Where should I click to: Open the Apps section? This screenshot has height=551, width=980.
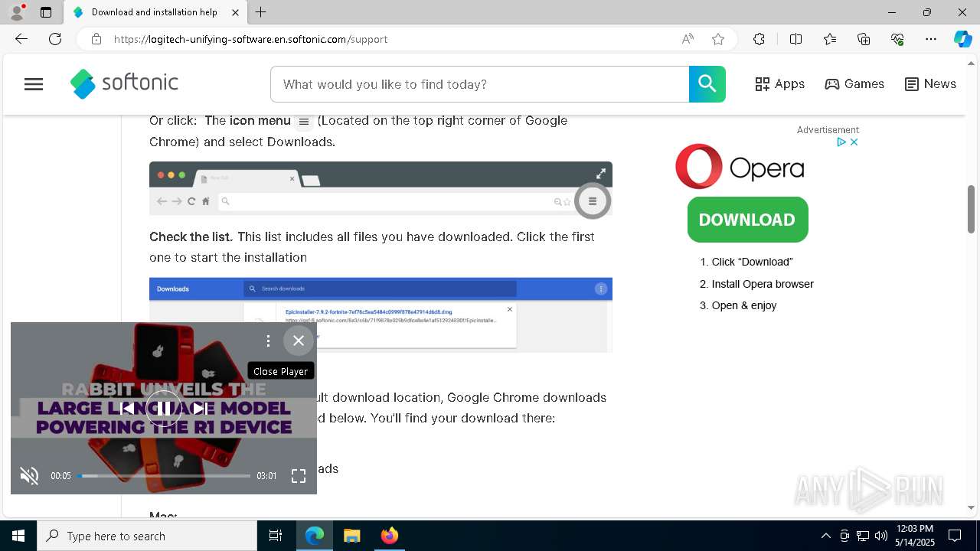[779, 84]
